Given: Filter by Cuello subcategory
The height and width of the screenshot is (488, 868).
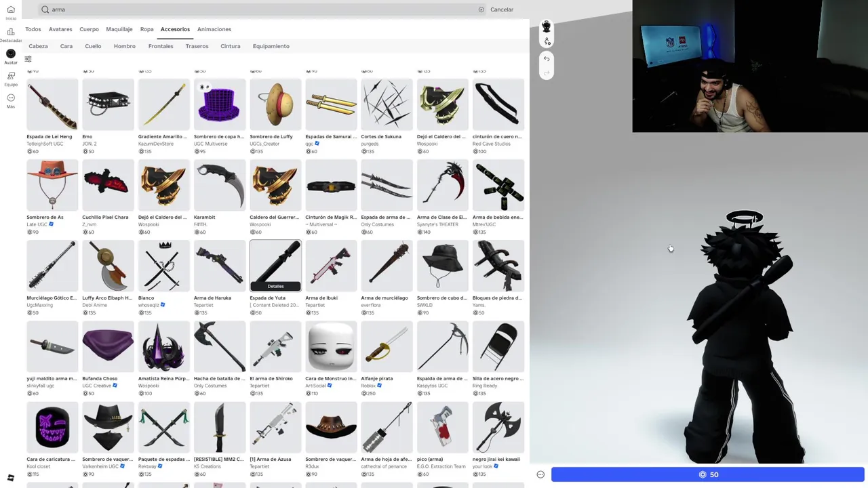Looking at the screenshot, I should pyautogui.click(x=93, y=46).
